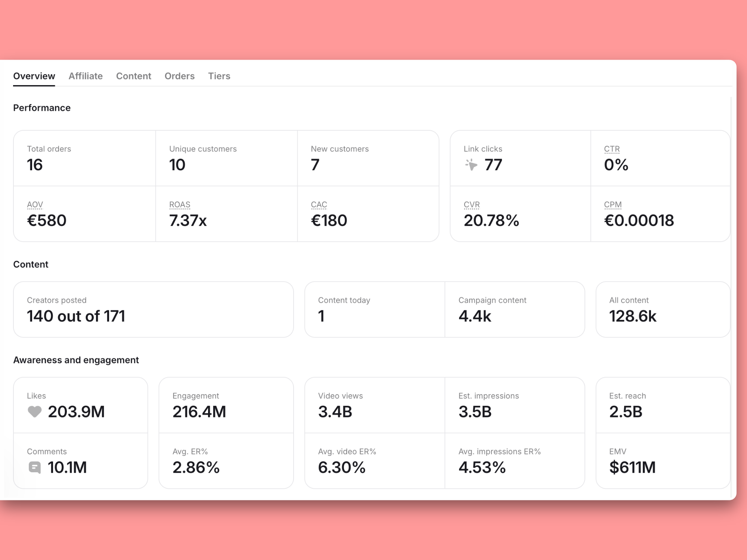
Task: Click the Awareness and engagement heading
Action: (x=76, y=360)
